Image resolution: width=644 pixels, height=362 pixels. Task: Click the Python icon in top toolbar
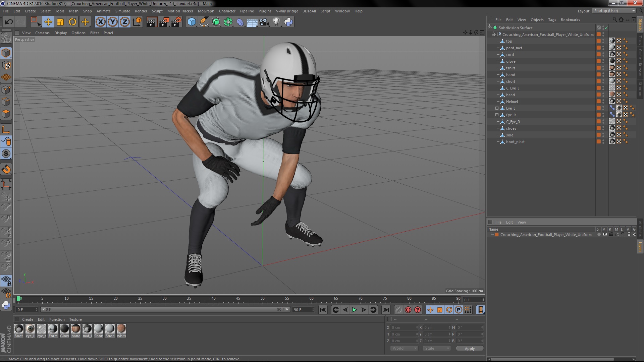coord(288,22)
